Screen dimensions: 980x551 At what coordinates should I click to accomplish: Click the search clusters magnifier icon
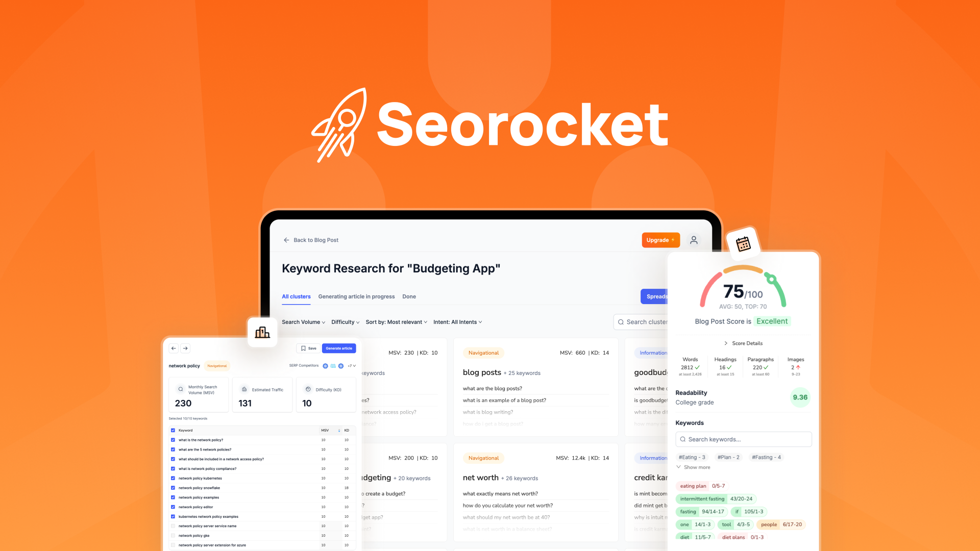coord(621,322)
